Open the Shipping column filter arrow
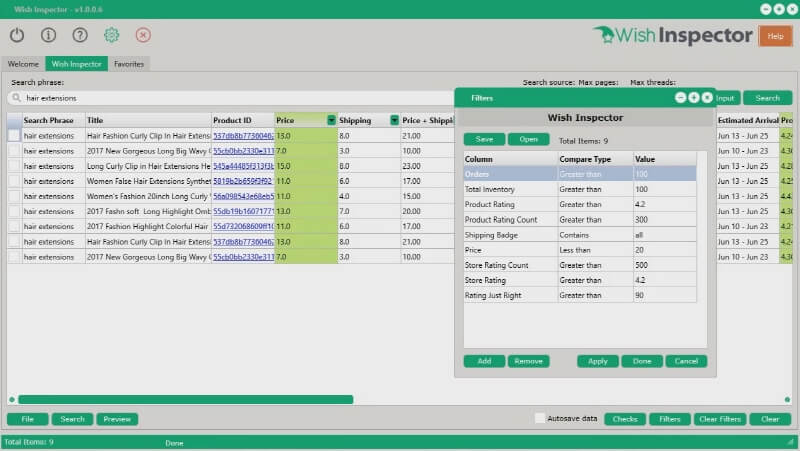The width and height of the screenshot is (800, 451). click(394, 120)
